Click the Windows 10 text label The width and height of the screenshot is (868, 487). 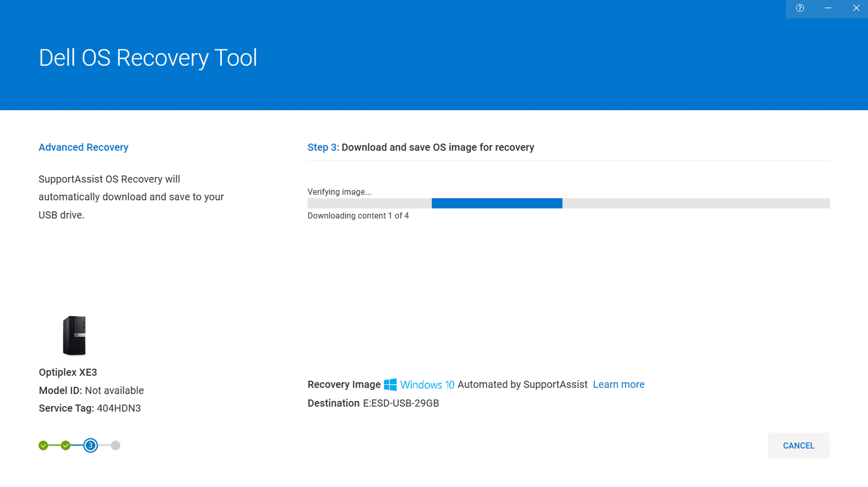(x=427, y=384)
